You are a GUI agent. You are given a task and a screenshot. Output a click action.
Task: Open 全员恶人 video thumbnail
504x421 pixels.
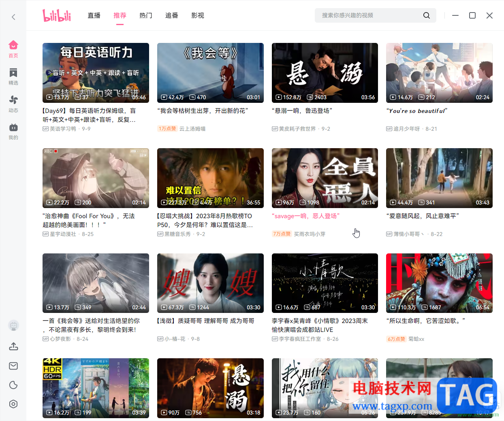pos(325,178)
